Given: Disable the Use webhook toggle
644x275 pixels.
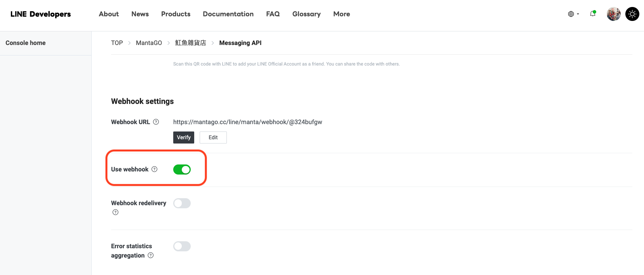Looking at the screenshot, I should point(182,169).
